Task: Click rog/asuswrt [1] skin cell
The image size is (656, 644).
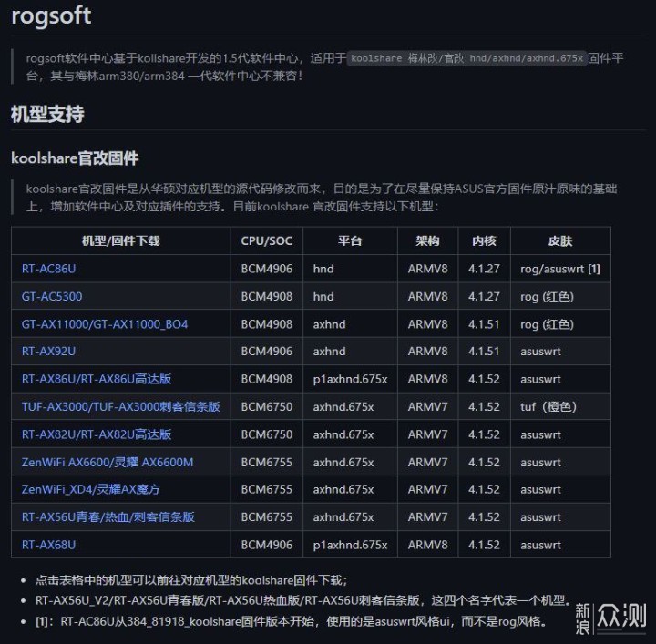Action: 560,269
